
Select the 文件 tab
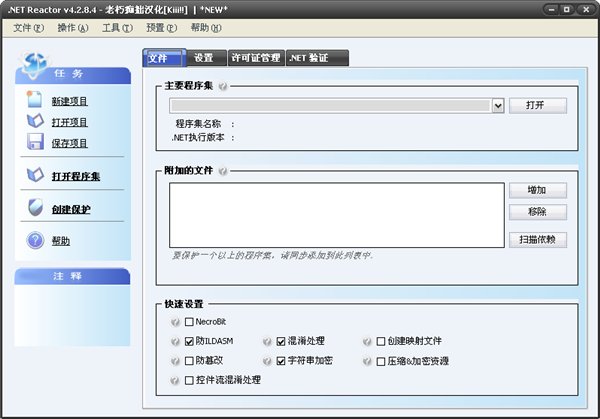coord(165,58)
